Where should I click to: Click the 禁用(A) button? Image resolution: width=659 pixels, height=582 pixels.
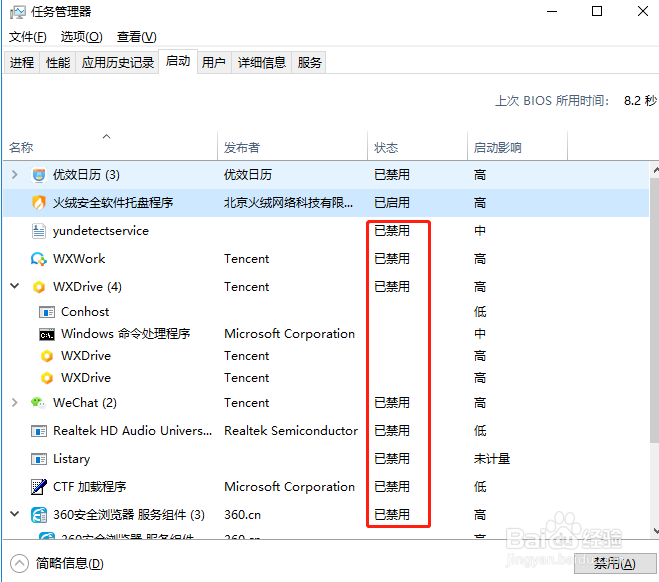click(615, 564)
